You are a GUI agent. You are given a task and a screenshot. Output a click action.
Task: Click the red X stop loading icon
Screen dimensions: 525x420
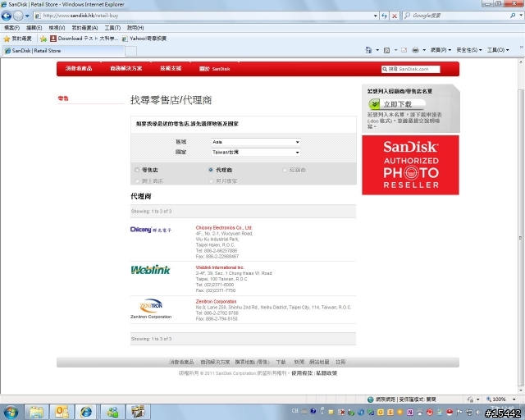(x=395, y=16)
